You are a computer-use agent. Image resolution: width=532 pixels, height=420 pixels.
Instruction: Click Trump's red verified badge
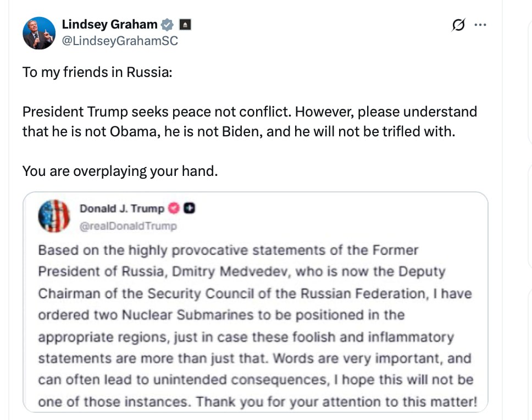(x=174, y=208)
